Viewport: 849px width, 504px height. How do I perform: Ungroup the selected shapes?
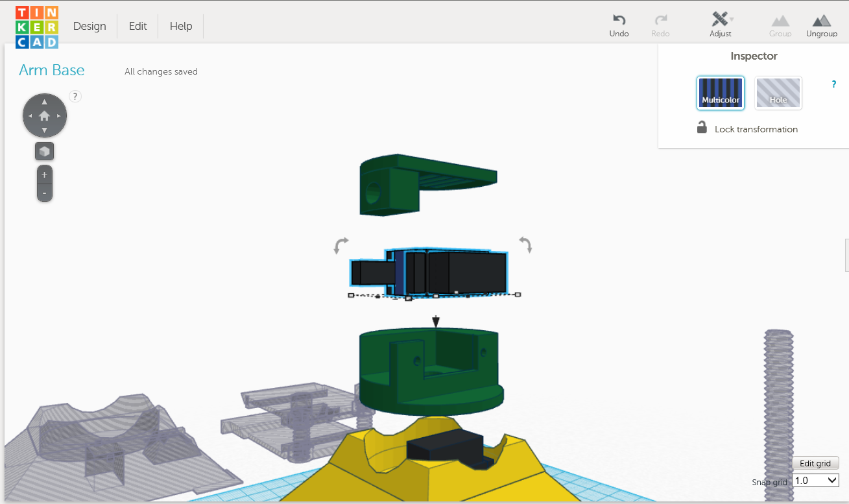pyautogui.click(x=822, y=26)
